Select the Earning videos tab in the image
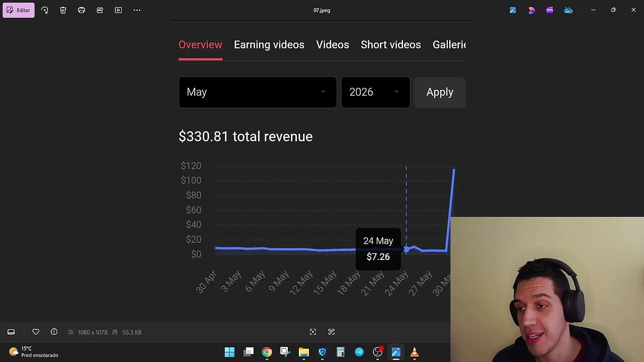 269,45
